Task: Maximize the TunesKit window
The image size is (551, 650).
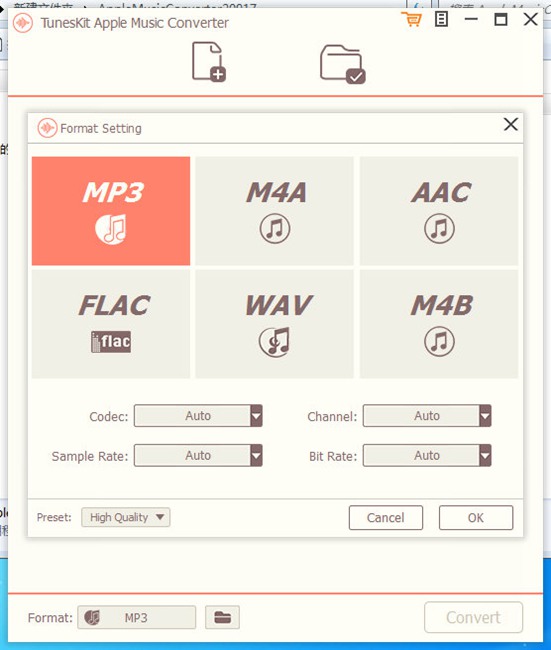Action: coord(501,19)
